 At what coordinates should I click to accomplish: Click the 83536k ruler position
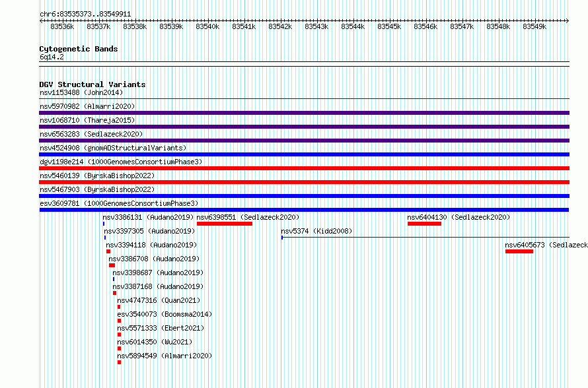(x=62, y=26)
